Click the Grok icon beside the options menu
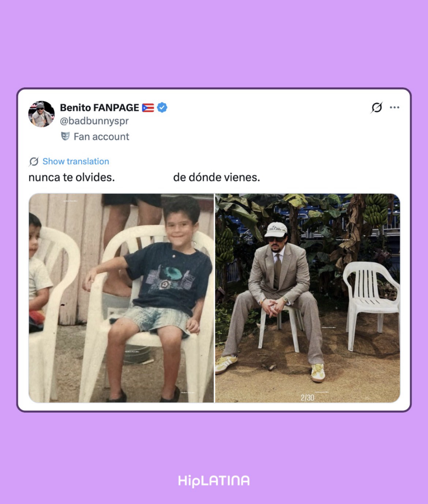This screenshot has width=428, height=504. [x=376, y=108]
